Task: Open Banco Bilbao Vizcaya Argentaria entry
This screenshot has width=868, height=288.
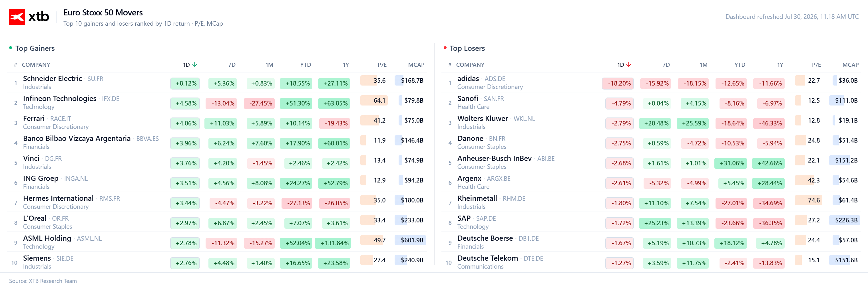Action: (77, 138)
